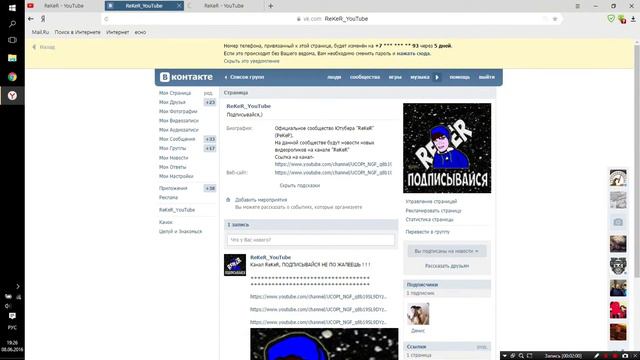
Task: Open помощь in VK header
Action: point(460,77)
